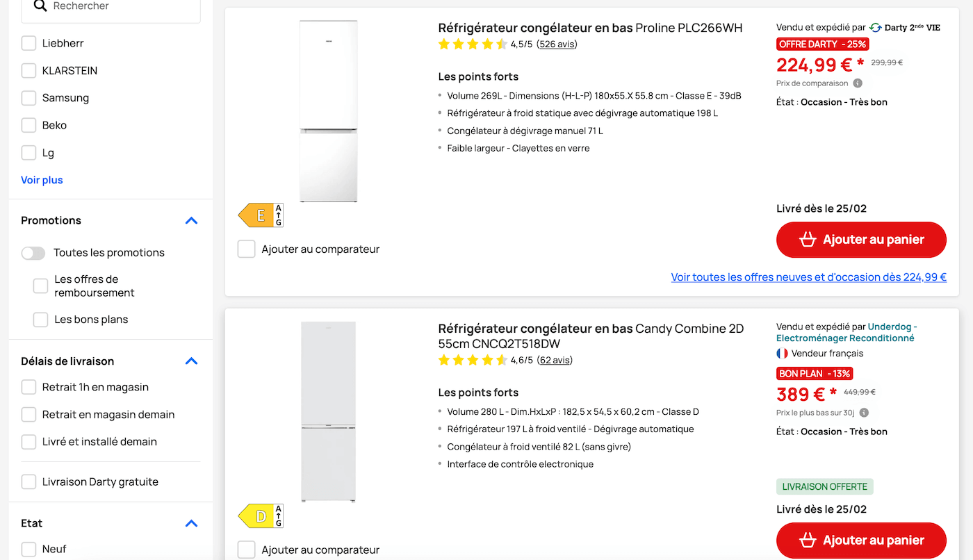Collapse the Promotions filter section
This screenshot has width=973, height=560.
click(191, 220)
